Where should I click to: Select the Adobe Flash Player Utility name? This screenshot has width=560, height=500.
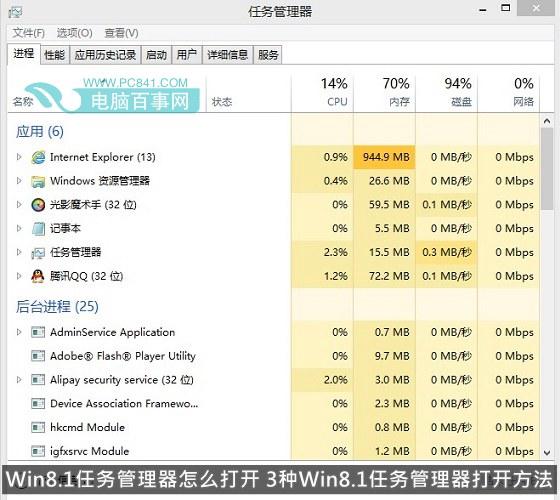(123, 356)
